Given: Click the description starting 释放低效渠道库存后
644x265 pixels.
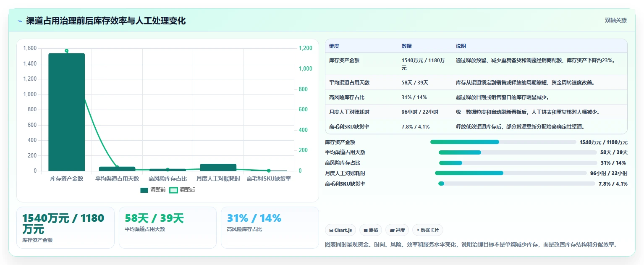Looking at the screenshot, I should pyautogui.click(x=521, y=127).
